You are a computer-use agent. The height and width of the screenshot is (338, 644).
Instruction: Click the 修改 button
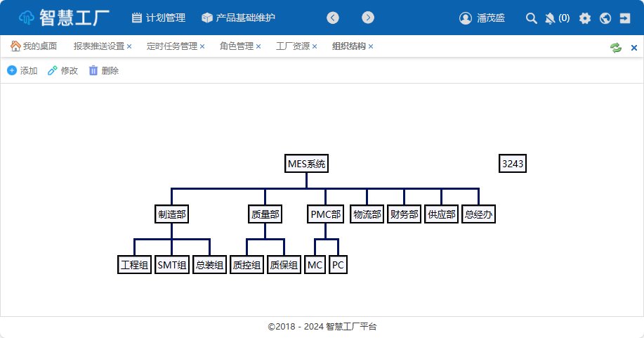(63, 71)
